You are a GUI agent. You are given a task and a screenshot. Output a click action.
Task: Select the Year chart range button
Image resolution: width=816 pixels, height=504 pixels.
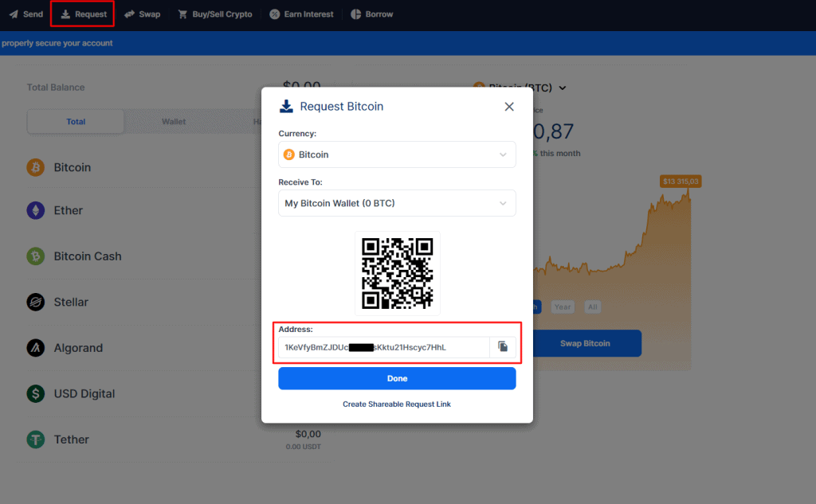[x=563, y=307]
